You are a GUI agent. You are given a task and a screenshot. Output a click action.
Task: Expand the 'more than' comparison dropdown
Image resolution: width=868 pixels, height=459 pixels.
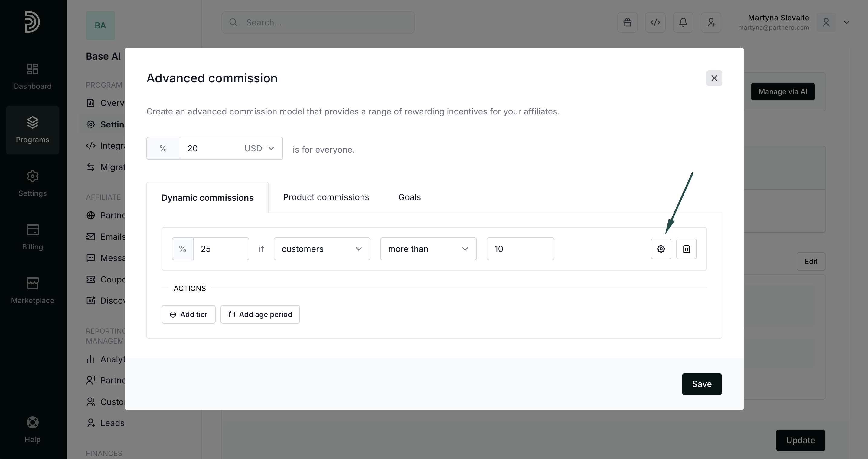428,249
